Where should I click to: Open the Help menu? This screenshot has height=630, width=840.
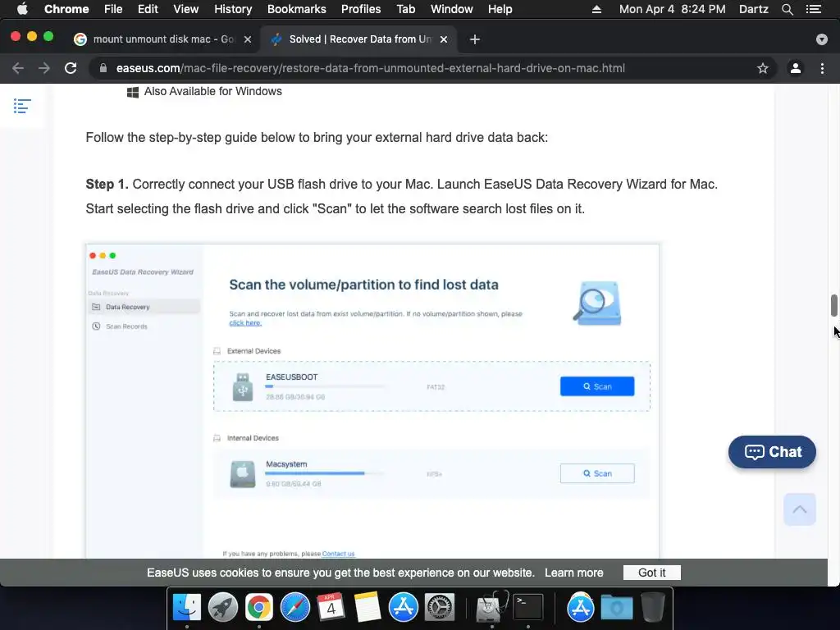[500, 9]
